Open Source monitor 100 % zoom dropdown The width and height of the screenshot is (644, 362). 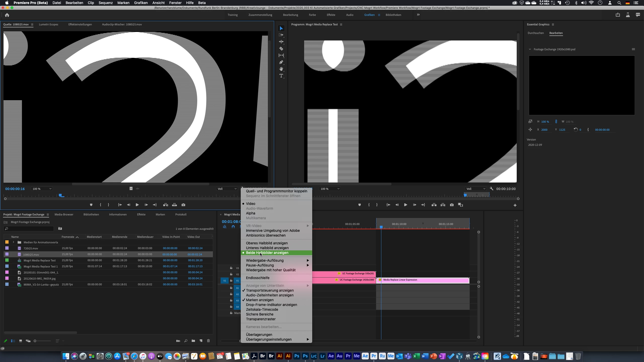tap(42, 189)
